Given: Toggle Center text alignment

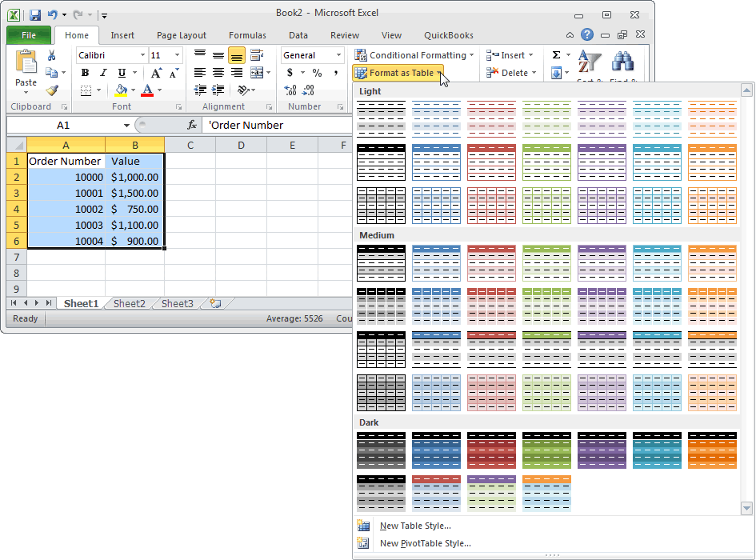Looking at the screenshot, I should pyautogui.click(x=218, y=73).
